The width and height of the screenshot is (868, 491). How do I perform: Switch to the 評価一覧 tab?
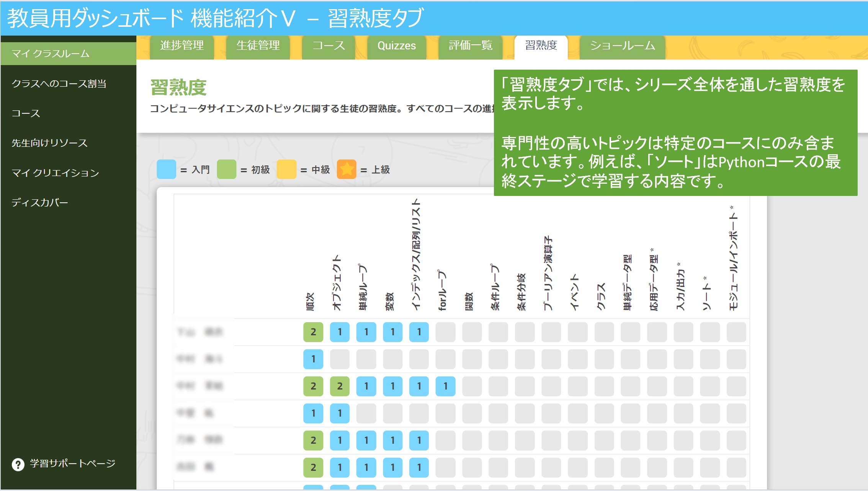click(470, 46)
